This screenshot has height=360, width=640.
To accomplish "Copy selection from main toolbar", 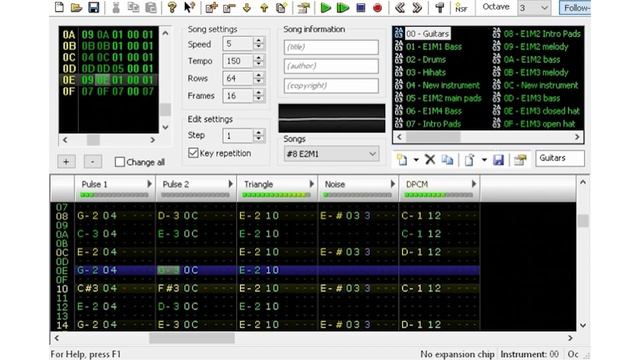I will tap(133, 7).
